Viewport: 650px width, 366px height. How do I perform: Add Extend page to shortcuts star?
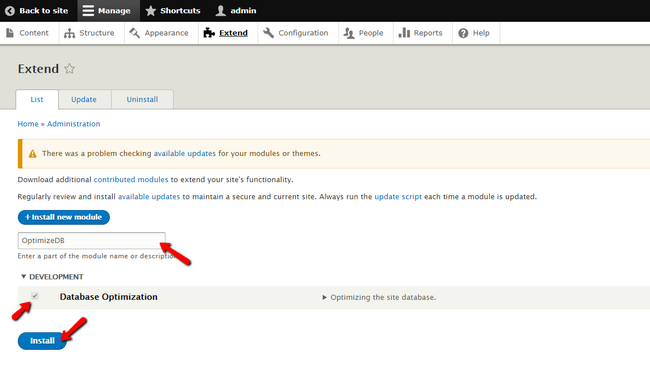(70, 68)
